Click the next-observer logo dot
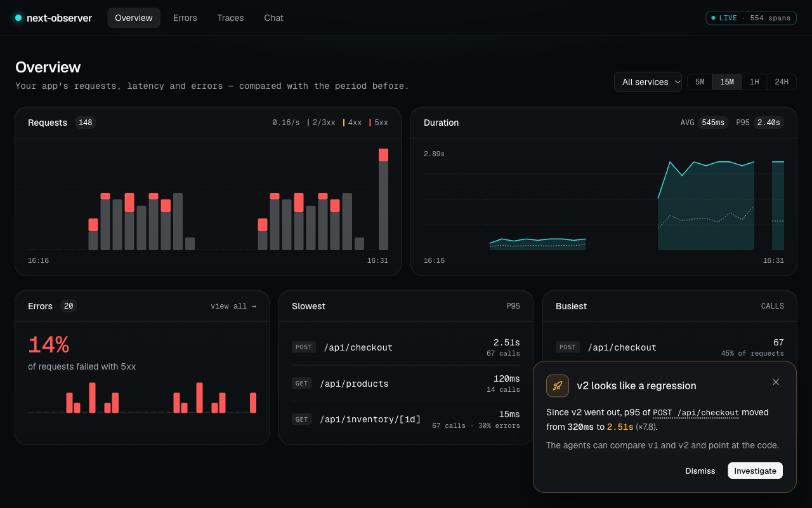The image size is (812, 508). click(18, 18)
